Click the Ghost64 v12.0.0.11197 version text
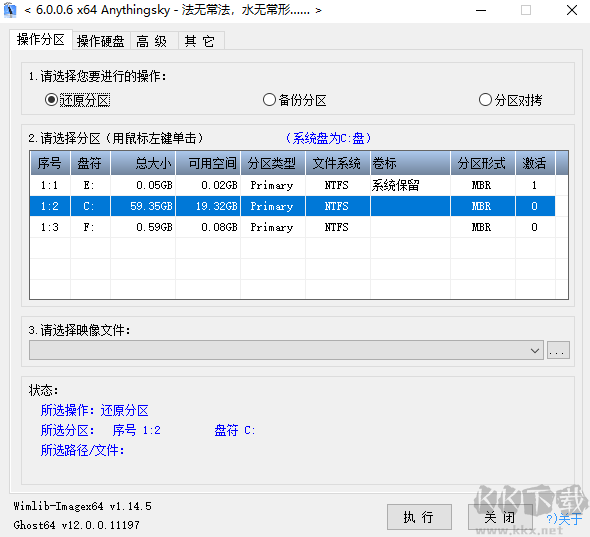The image size is (590, 537). [76, 525]
